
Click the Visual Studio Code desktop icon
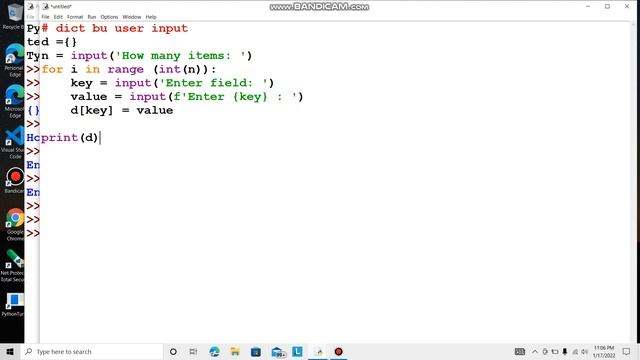(14, 142)
